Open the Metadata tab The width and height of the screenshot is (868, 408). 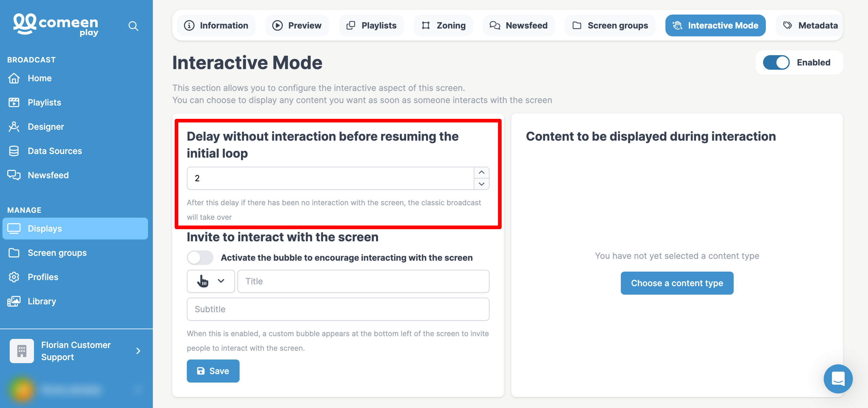(x=810, y=25)
